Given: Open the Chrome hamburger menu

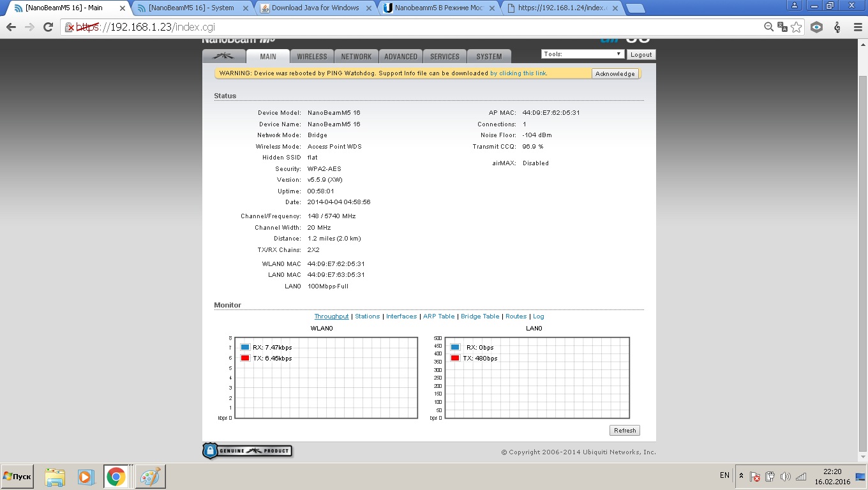Looking at the screenshot, I should (857, 27).
